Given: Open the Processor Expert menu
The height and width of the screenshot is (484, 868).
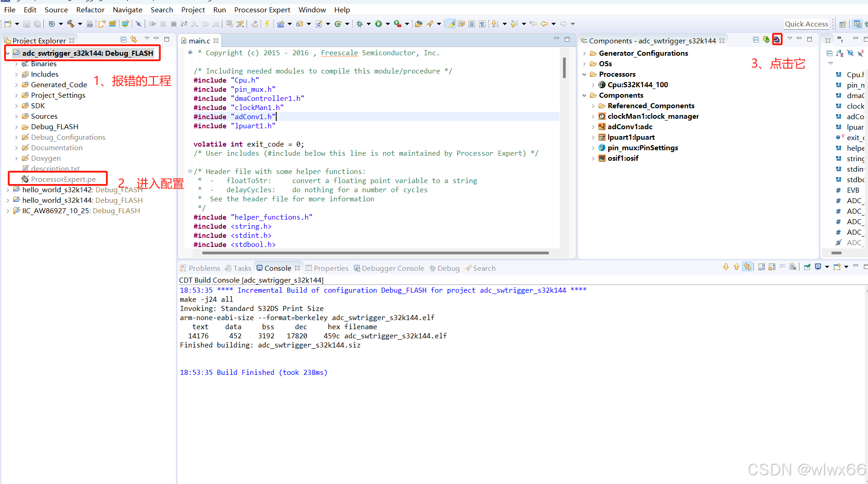Looking at the screenshot, I should [263, 10].
